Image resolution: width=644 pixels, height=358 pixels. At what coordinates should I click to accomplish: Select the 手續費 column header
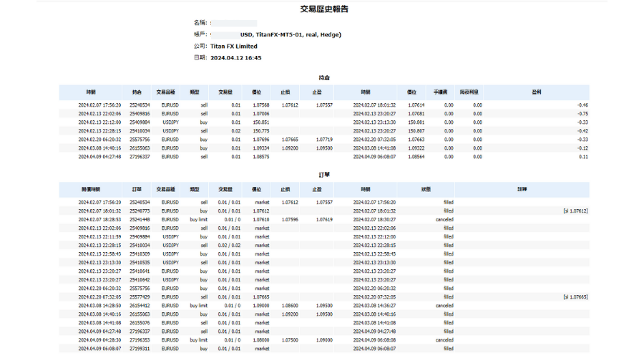pos(441,92)
